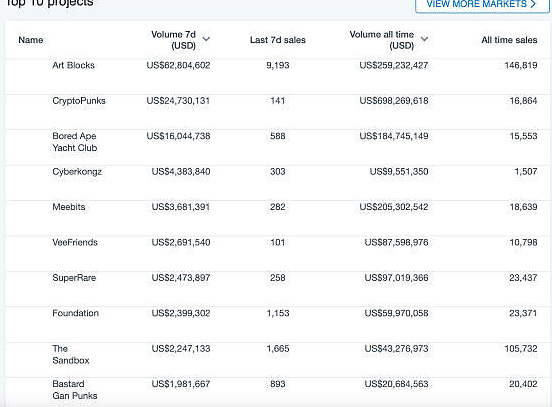Click all time sales 16,864
Image resolution: width=552 pixels, height=407 pixels.
click(523, 101)
